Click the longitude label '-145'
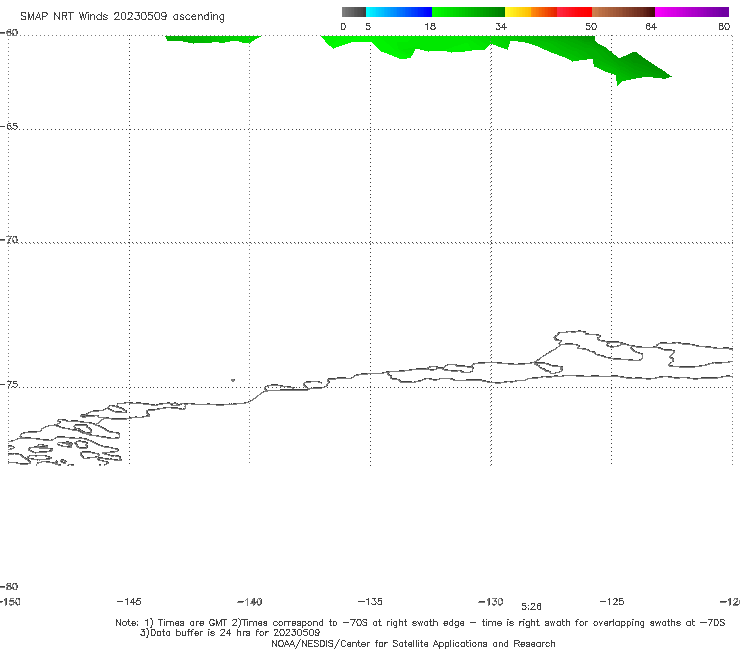 pyautogui.click(x=129, y=601)
